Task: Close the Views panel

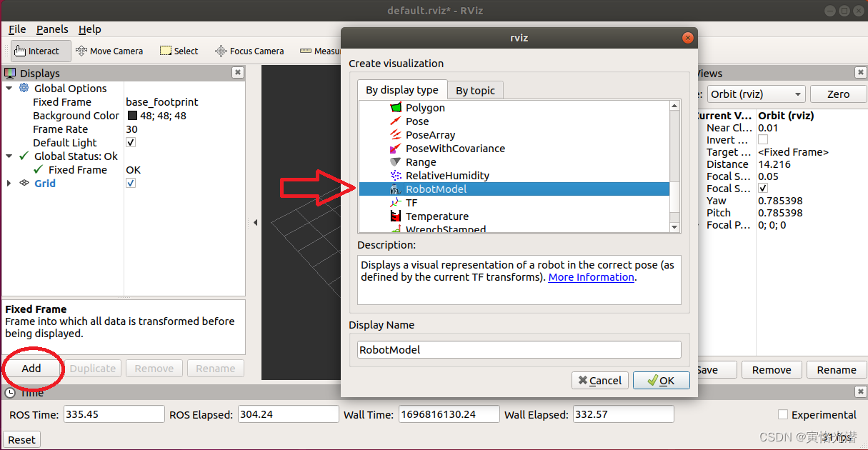Action: [861, 73]
